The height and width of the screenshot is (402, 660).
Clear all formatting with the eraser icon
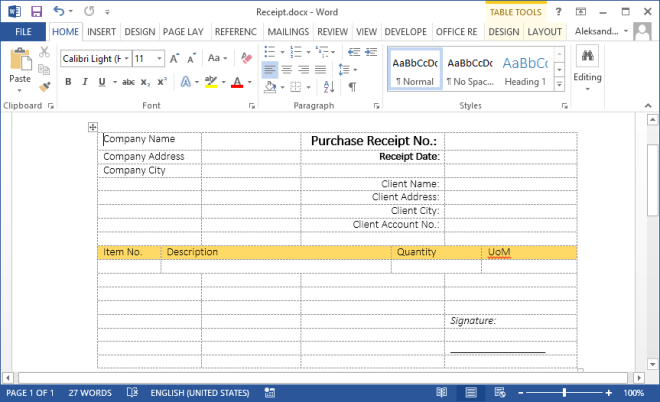click(x=246, y=58)
